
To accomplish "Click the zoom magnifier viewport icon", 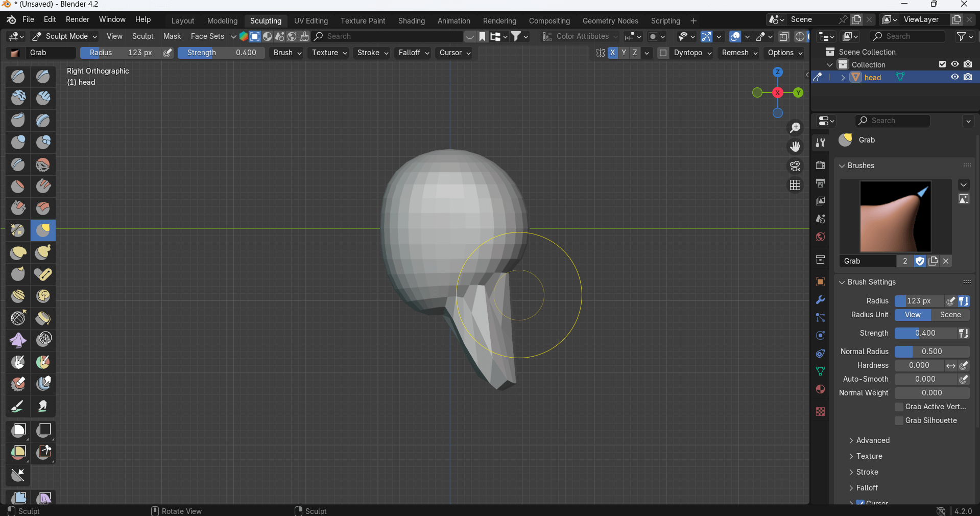I will tap(795, 128).
